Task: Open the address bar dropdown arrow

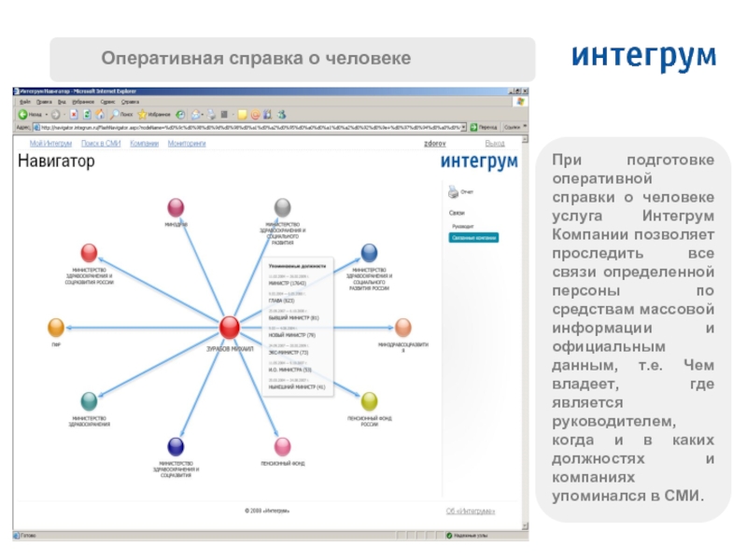Action: click(x=463, y=127)
